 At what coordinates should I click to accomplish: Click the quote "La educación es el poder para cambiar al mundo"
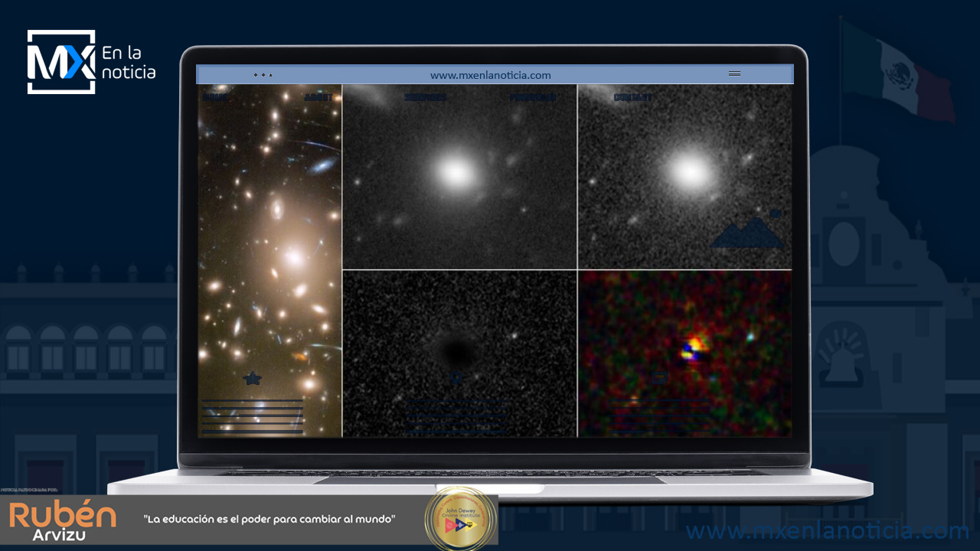coord(269,519)
